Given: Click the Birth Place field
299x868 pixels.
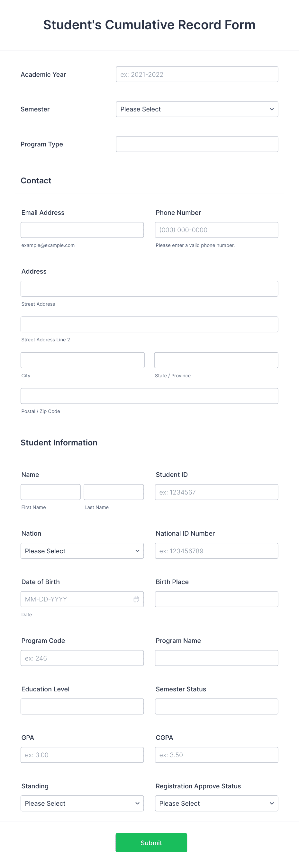Looking at the screenshot, I should tap(216, 599).
